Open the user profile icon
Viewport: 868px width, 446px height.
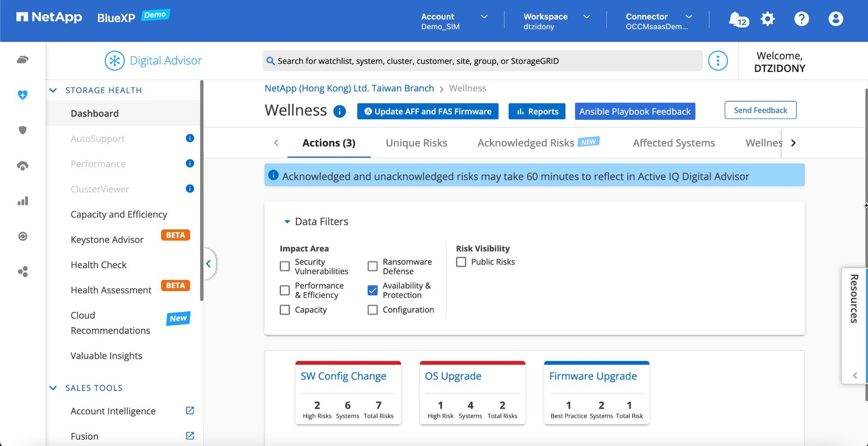(836, 19)
